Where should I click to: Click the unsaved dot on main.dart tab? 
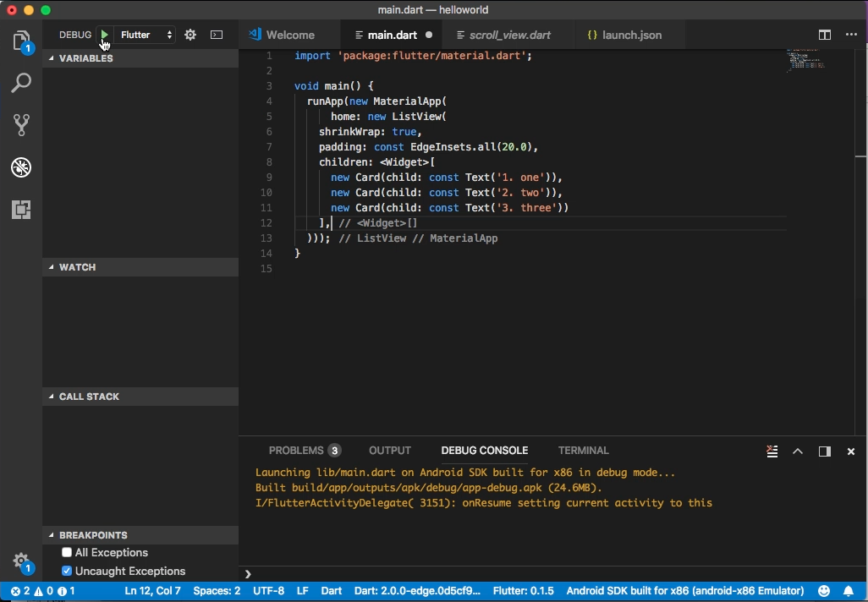[x=428, y=35]
